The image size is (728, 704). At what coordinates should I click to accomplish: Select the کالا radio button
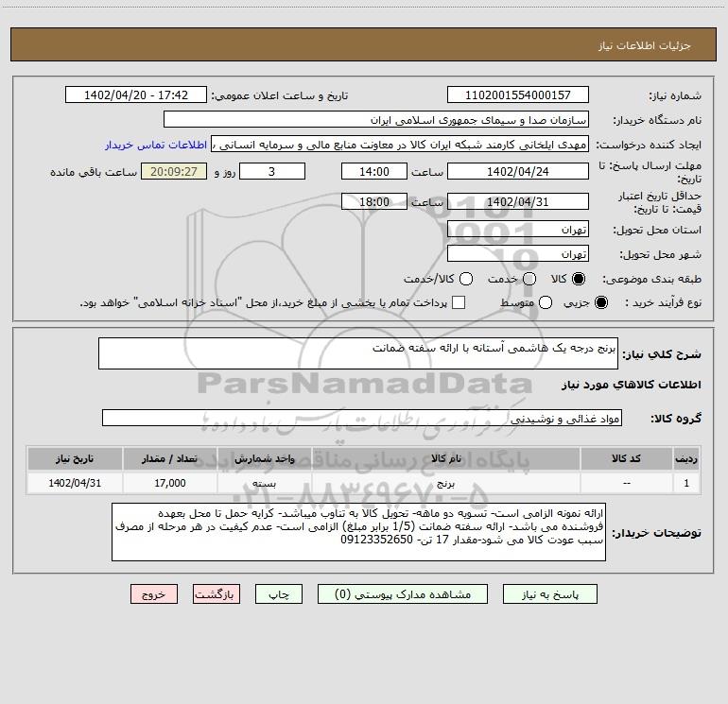[579, 279]
